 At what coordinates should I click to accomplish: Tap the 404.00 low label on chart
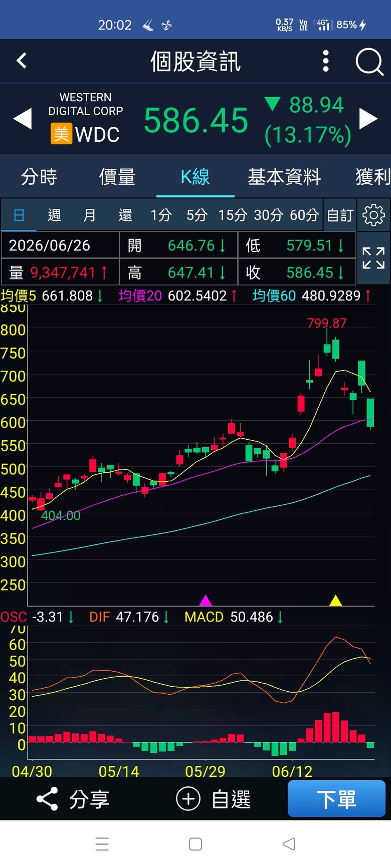(61, 515)
